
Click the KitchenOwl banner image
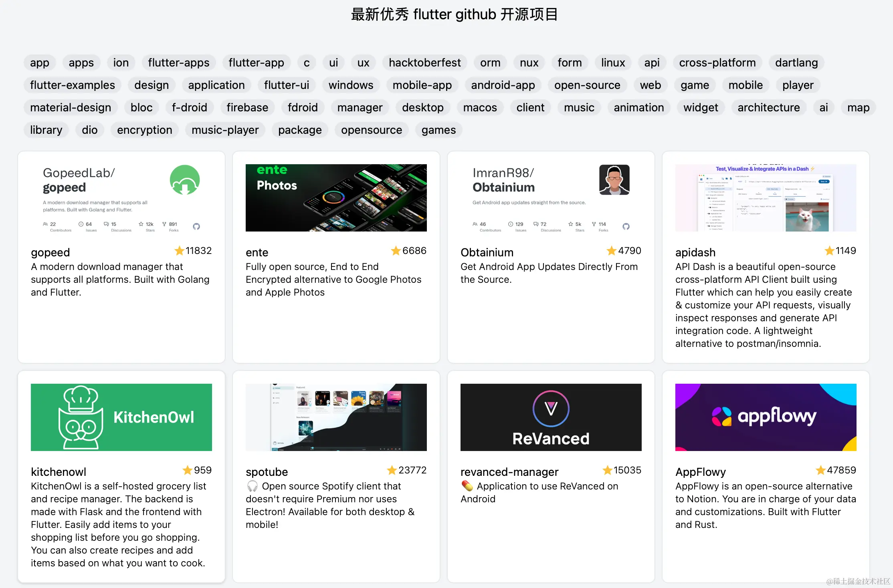(121, 417)
